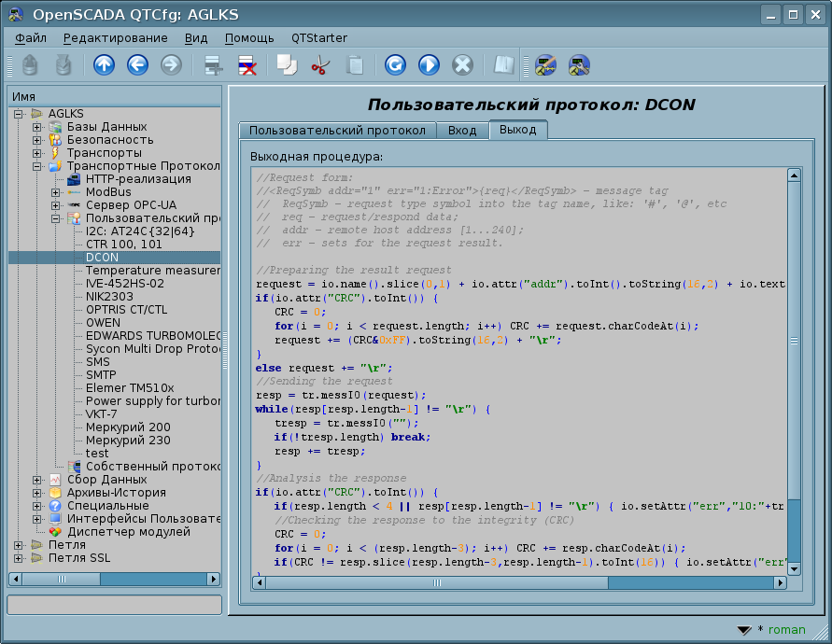The image size is (832, 644).
Task: Click the add item toolbar icon
Action: 214,64
